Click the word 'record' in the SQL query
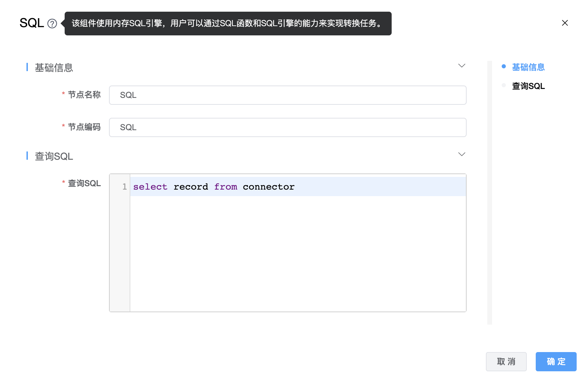The height and width of the screenshot is (384, 588). coord(190,187)
